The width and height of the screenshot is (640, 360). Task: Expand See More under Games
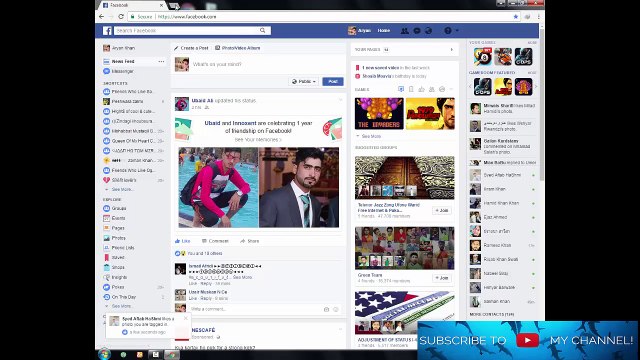pyautogui.click(x=371, y=136)
